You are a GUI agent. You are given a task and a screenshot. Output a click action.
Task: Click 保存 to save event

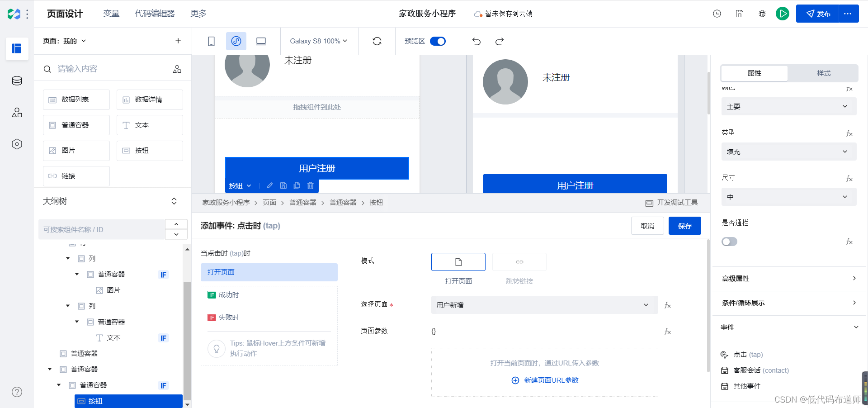point(684,226)
